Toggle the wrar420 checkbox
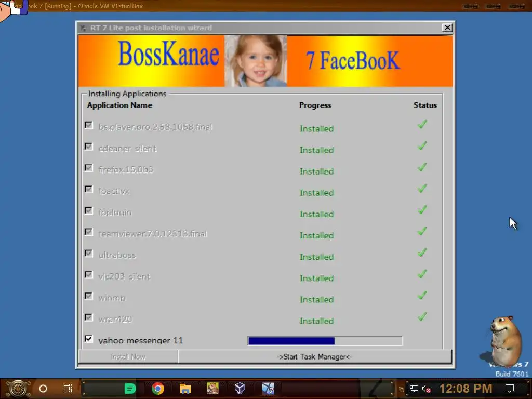 tap(88, 317)
